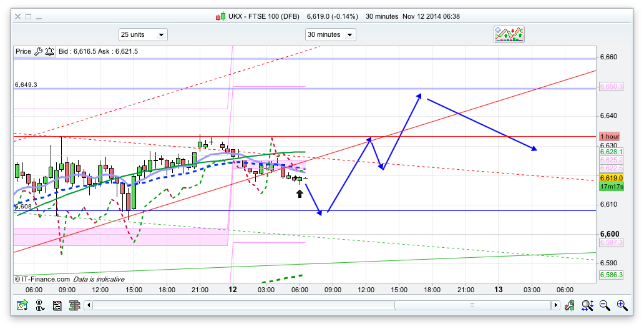Zoom in using the plus magnifier

point(622,305)
